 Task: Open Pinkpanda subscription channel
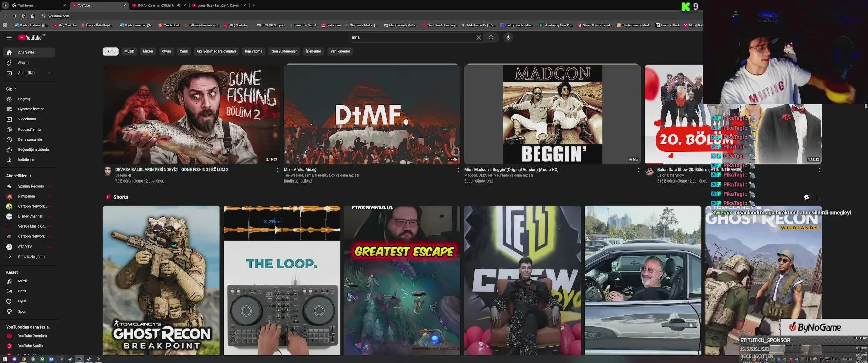28,196
